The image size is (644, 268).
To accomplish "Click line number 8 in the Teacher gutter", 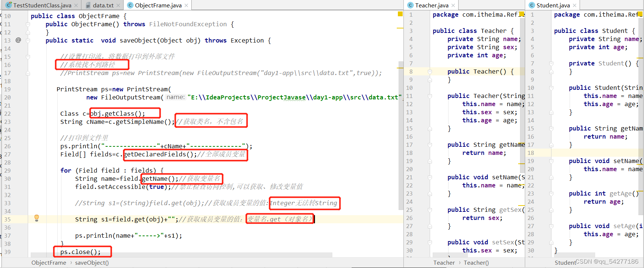I will point(411,71).
